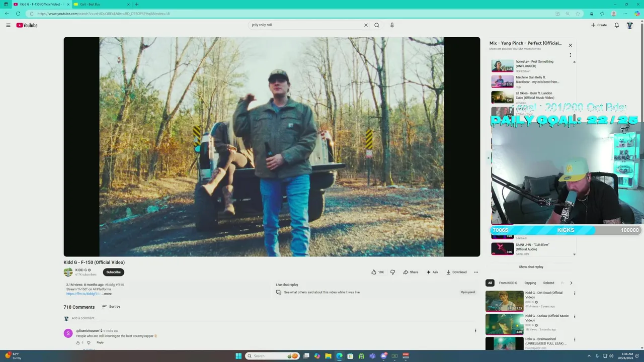Focus the YouTube search field
The width and height of the screenshot is (644, 362).
pyautogui.click(x=307, y=25)
